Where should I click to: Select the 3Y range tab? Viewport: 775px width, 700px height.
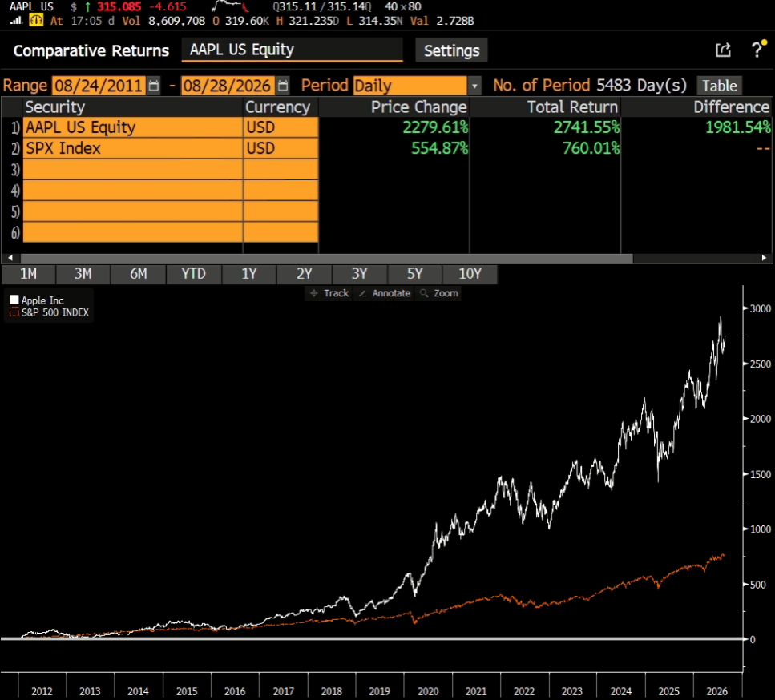coord(359,274)
